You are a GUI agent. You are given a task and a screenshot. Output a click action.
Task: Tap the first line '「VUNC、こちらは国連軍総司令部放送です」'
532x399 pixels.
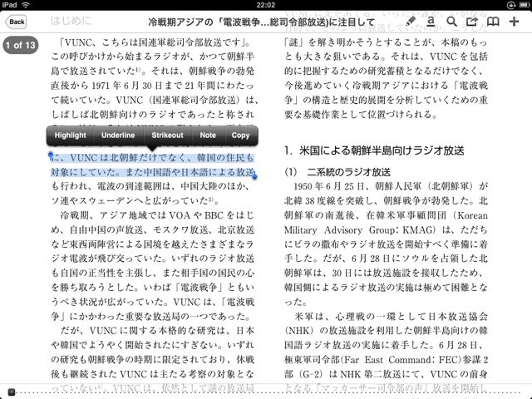click(155, 42)
